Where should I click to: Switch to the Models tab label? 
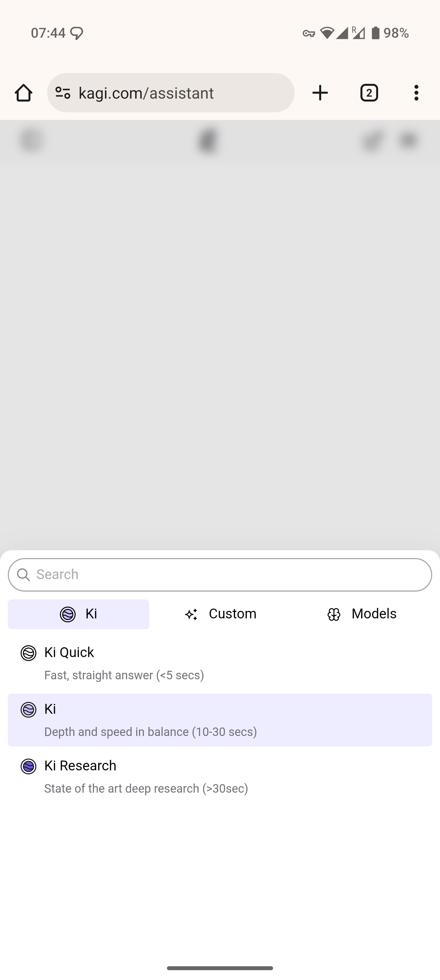374,614
